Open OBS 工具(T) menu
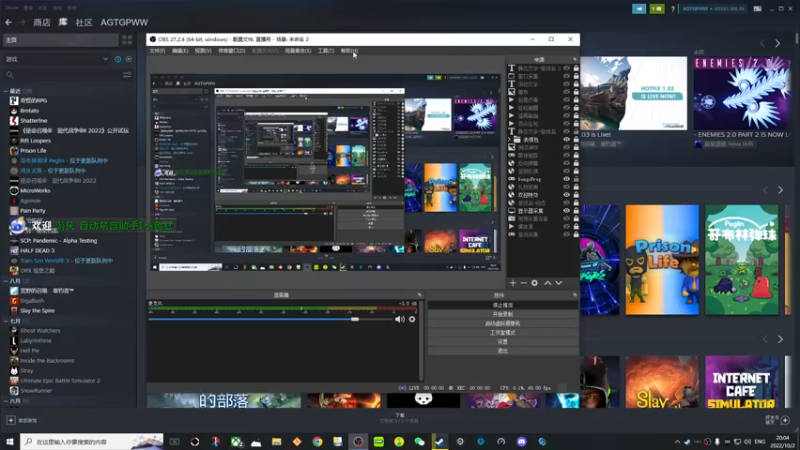800x450 pixels. [x=326, y=51]
